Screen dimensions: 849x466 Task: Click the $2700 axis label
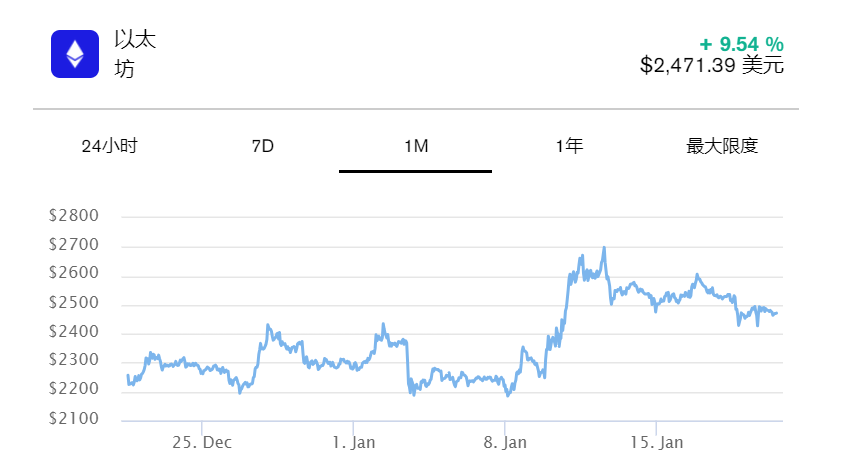pyautogui.click(x=74, y=245)
